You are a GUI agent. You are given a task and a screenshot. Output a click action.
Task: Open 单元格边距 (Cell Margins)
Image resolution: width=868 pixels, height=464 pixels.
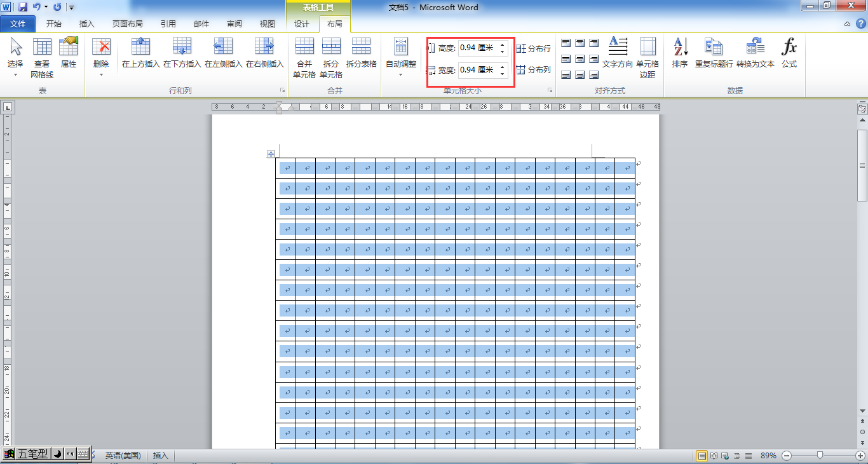point(648,57)
